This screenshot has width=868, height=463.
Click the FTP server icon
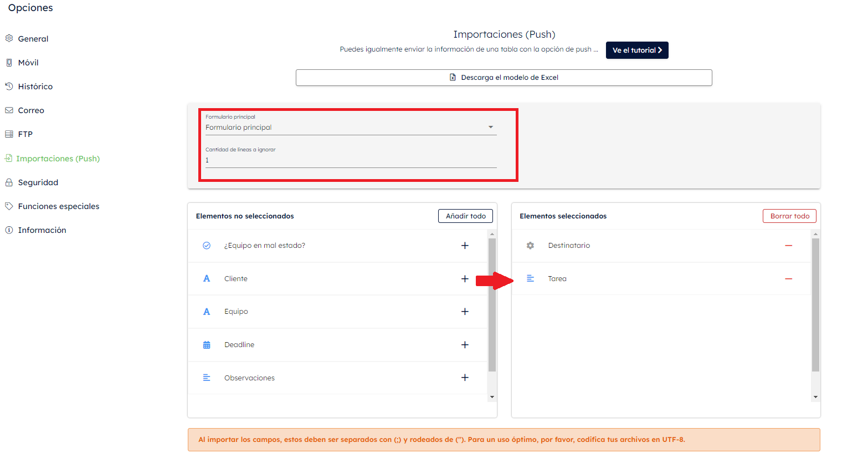[x=9, y=134]
